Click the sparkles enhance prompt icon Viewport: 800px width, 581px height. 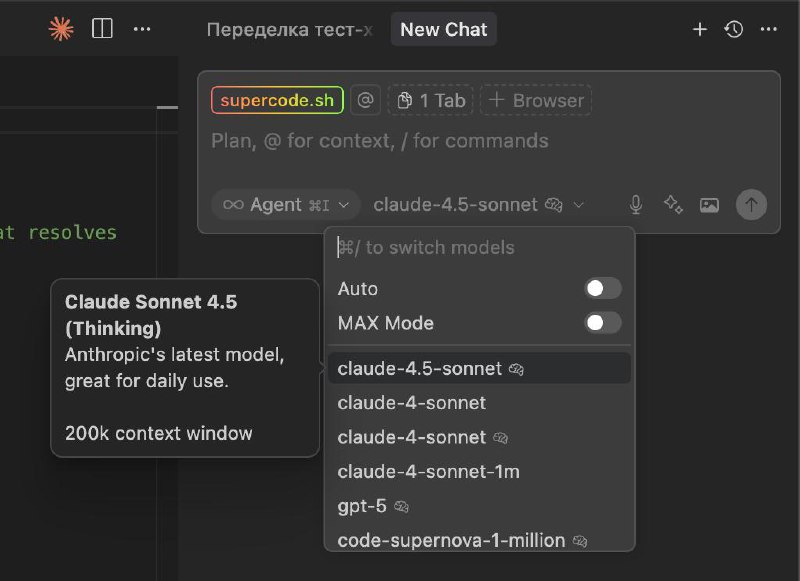point(673,205)
